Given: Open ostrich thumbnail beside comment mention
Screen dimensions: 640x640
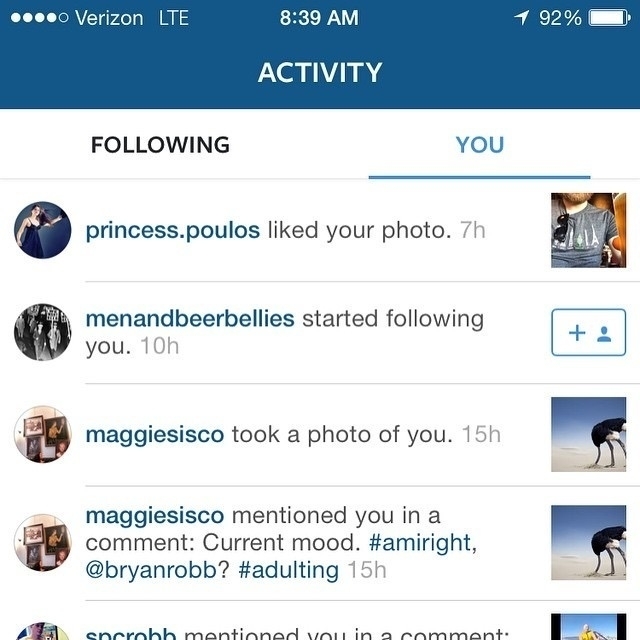Looking at the screenshot, I should point(588,543).
